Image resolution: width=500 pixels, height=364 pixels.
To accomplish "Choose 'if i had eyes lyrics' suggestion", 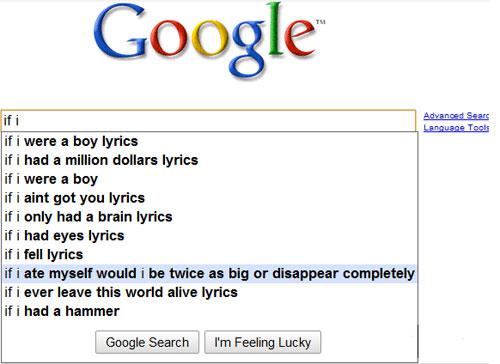I will pos(210,236).
